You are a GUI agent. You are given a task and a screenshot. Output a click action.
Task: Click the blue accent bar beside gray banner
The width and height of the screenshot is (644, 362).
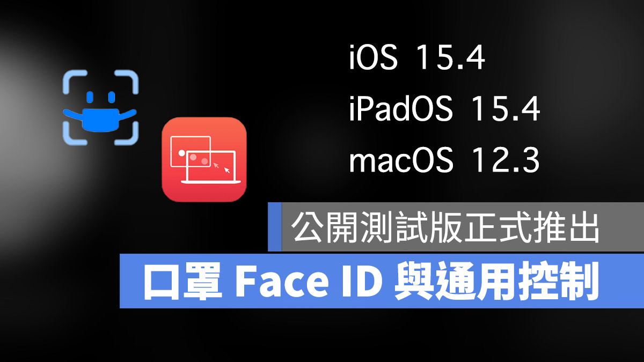[275, 227]
